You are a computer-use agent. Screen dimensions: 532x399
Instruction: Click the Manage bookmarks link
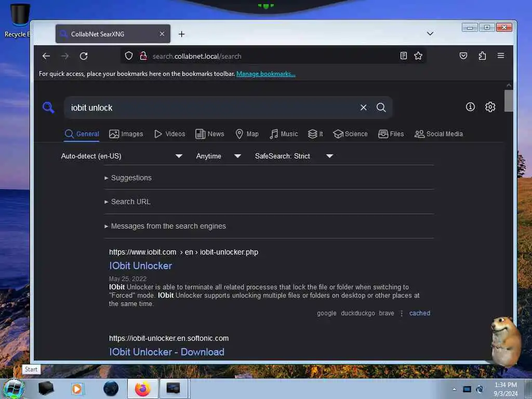click(265, 74)
